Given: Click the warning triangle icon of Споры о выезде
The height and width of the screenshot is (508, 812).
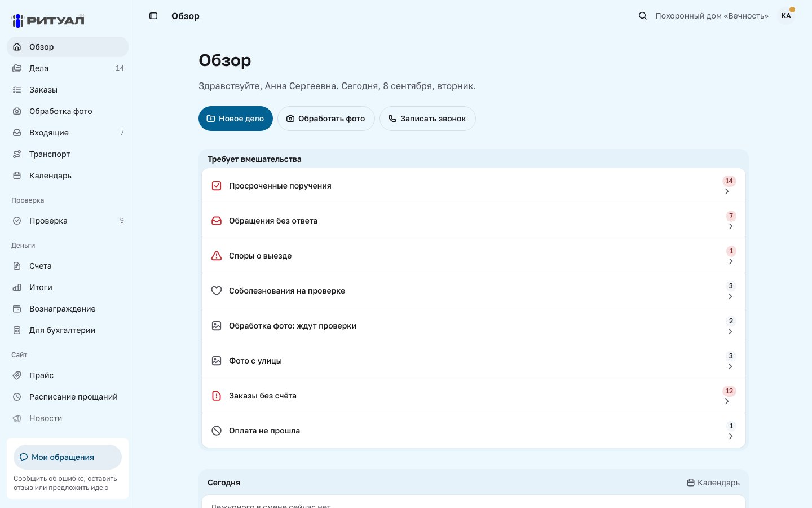Looking at the screenshot, I should click(x=217, y=256).
